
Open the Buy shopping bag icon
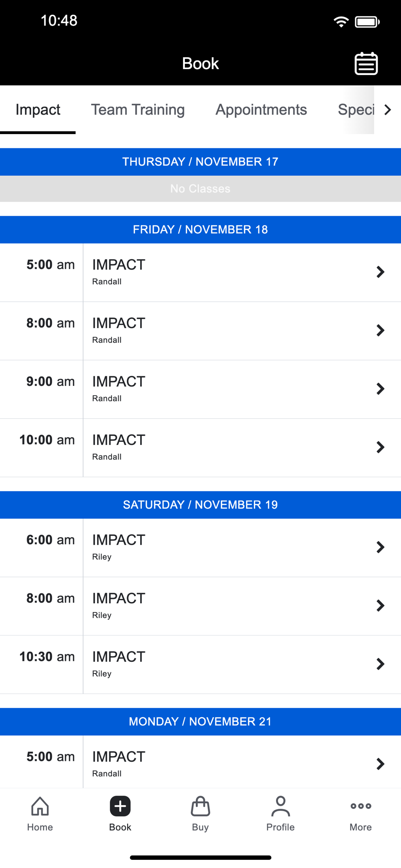point(200,806)
